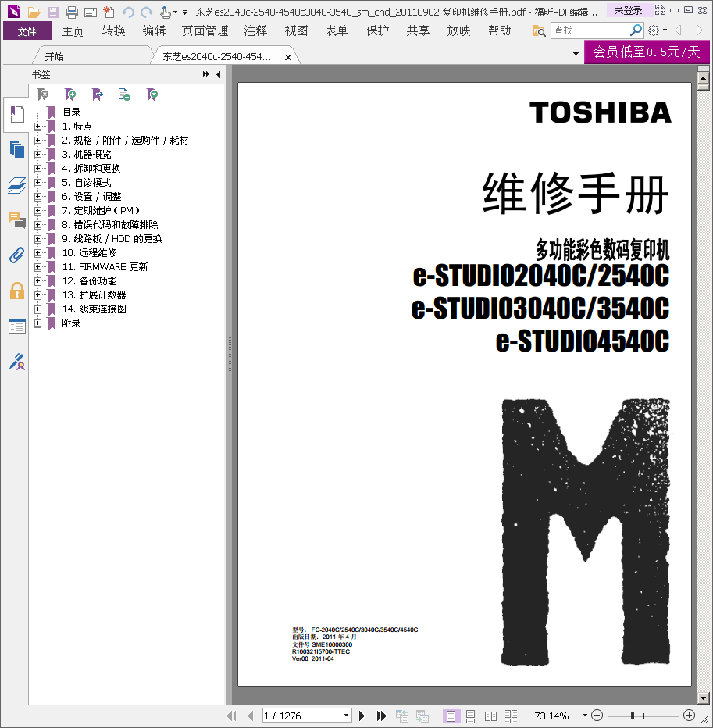Click in the 查找 search field
Image resolution: width=713 pixels, height=728 pixels.
coord(590,30)
